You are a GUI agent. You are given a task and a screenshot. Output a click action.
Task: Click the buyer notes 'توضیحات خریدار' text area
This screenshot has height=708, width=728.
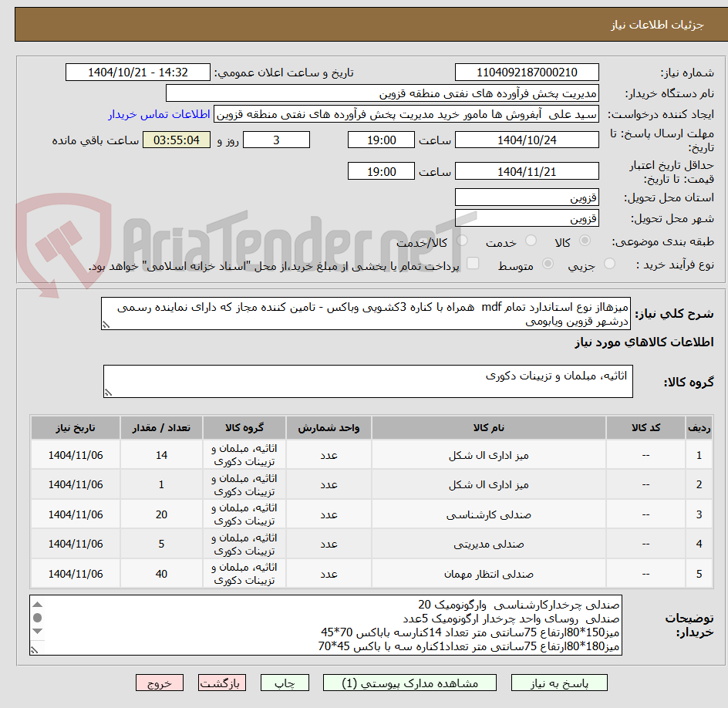point(326,625)
